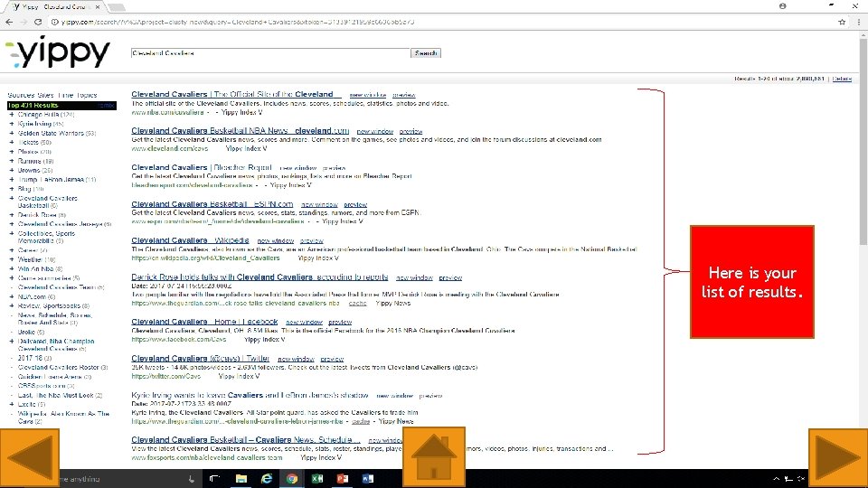Open the Cleveland Cavaliers Official Site result
This screenshot has width=868, height=488.
coord(236,94)
